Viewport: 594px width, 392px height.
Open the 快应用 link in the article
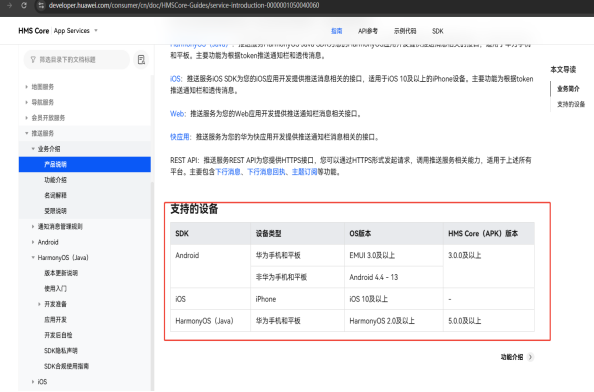pyautogui.click(x=180, y=137)
